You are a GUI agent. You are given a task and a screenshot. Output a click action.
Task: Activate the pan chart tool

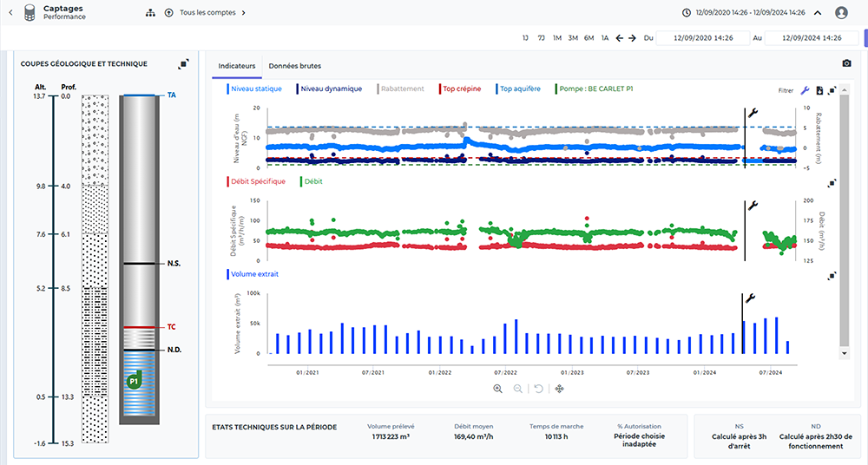click(x=559, y=389)
